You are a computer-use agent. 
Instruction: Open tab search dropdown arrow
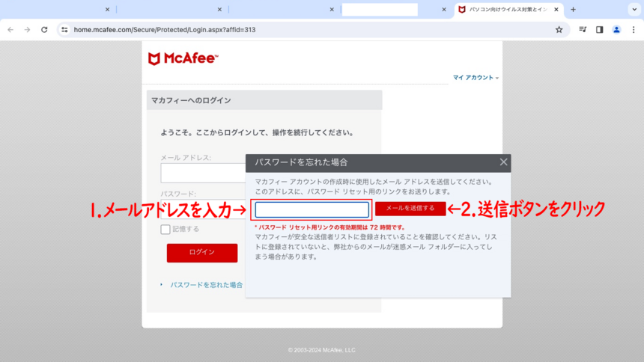[634, 10]
